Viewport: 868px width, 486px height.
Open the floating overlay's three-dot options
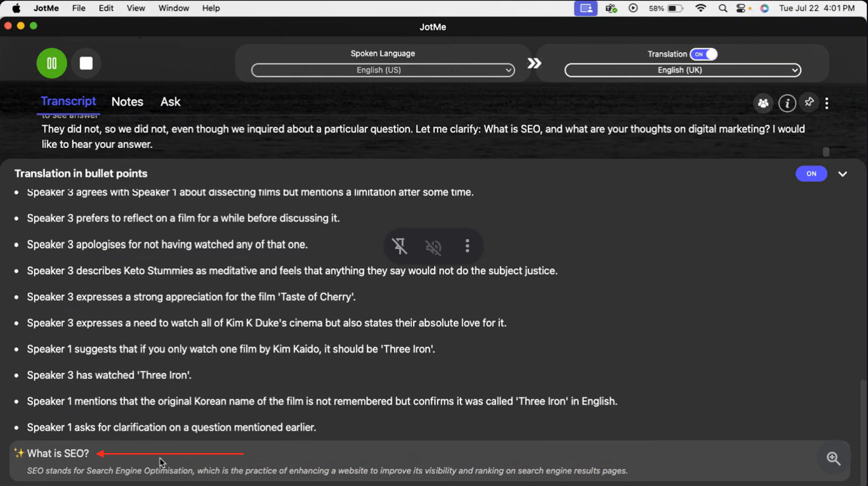[x=467, y=246]
